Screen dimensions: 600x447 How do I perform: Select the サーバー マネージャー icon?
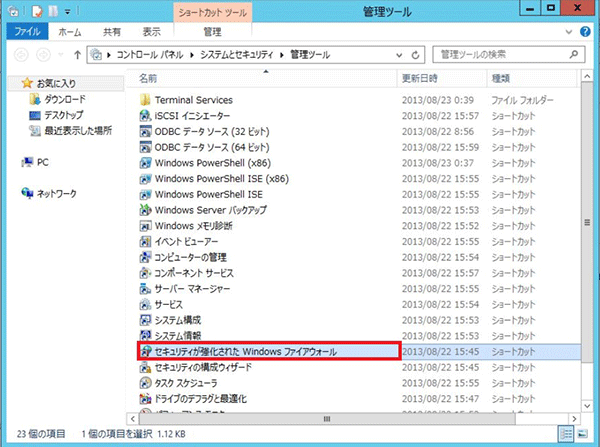pyautogui.click(x=145, y=289)
